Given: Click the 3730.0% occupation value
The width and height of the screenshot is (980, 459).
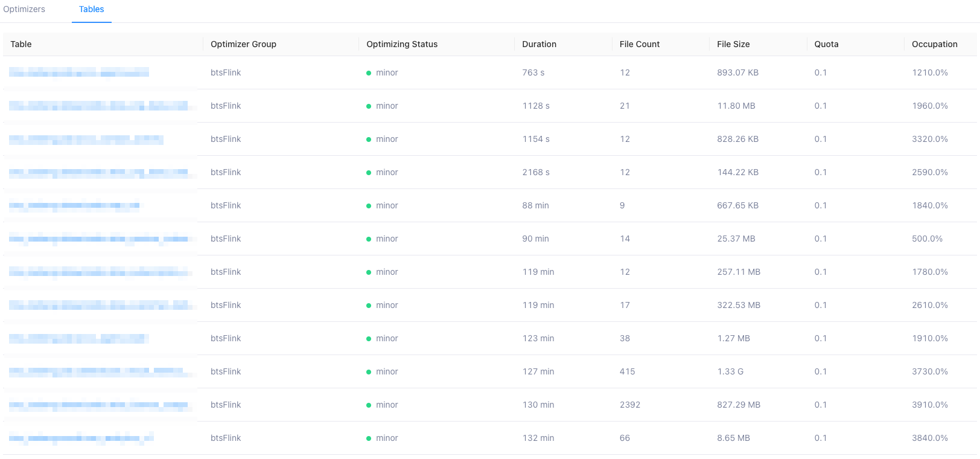Looking at the screenshot, I should pyautogui.click(x=930, y=371).
